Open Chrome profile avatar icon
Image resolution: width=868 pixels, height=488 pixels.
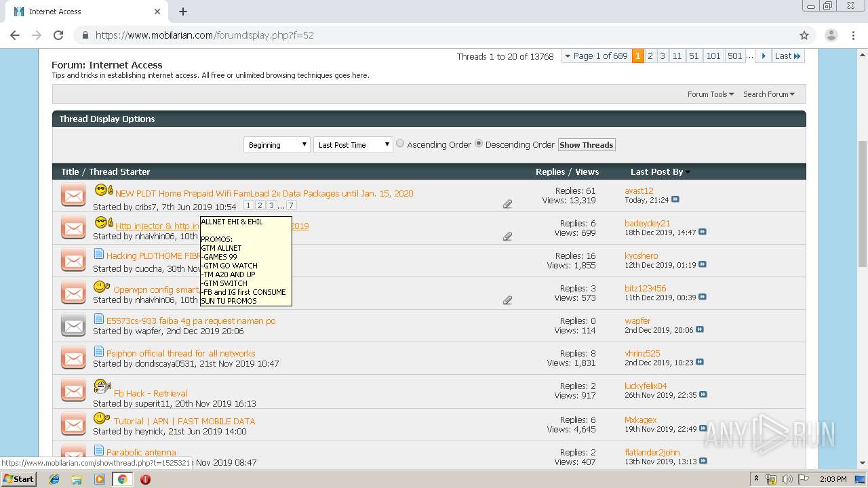pyautogui.click(x=831, y=35)
